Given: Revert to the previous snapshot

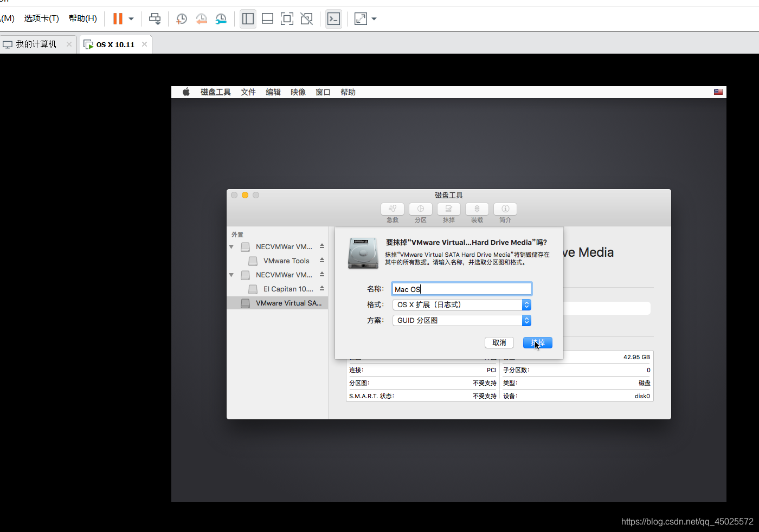Looking at the screenshot, I should [201, 19].
